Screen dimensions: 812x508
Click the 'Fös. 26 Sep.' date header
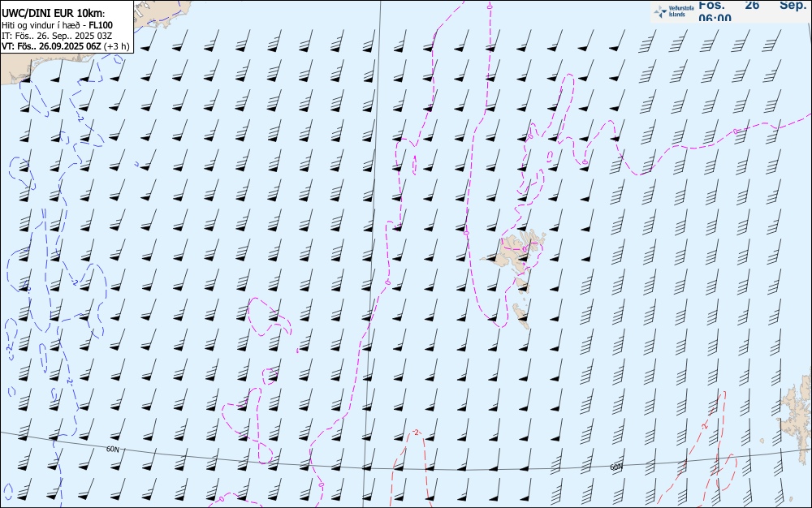753,5
